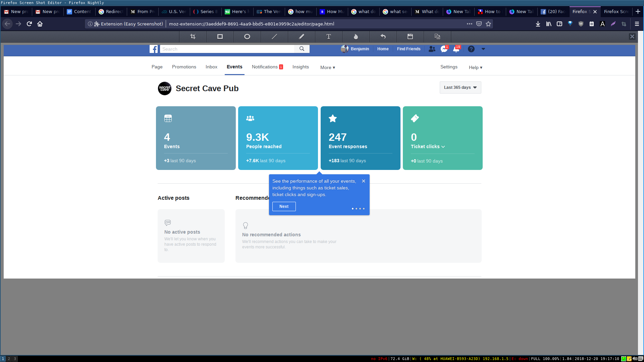Close the active Firefox Screenshot tab
Screen dimensions: 644x362
point(595,12)
